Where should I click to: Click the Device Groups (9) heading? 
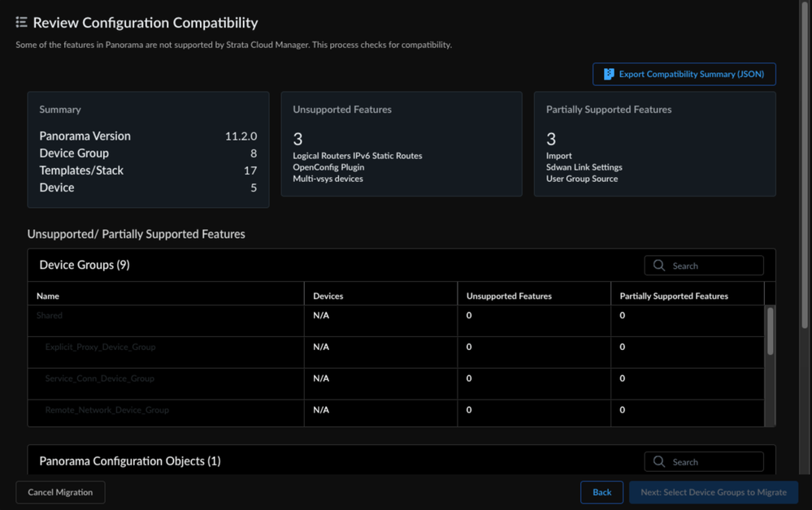click(x=85, y=265)
